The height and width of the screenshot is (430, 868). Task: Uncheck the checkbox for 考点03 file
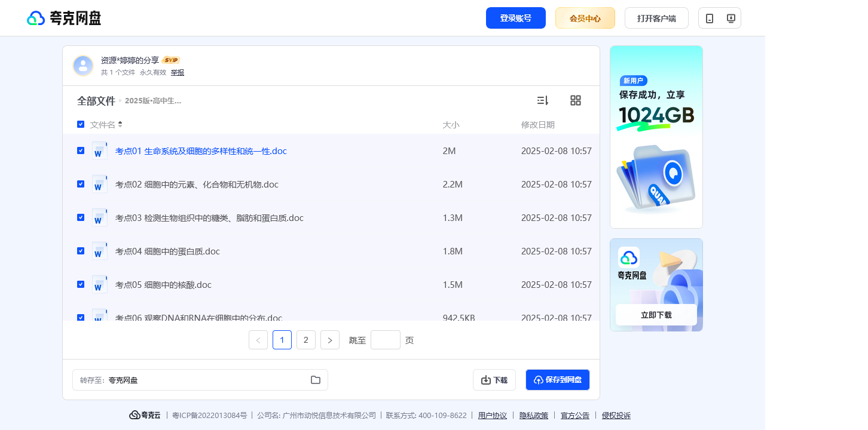pos(81,217)
